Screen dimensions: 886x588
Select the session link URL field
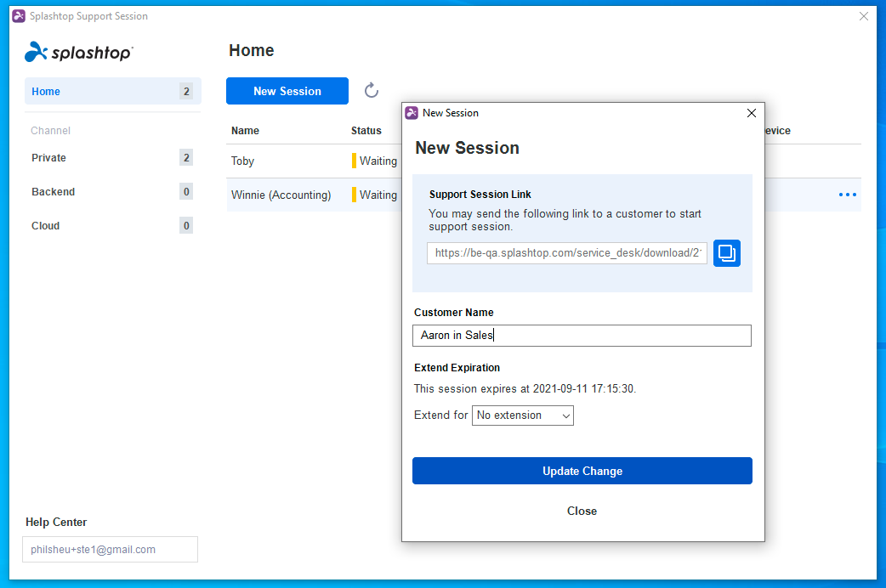pos(566,253)
